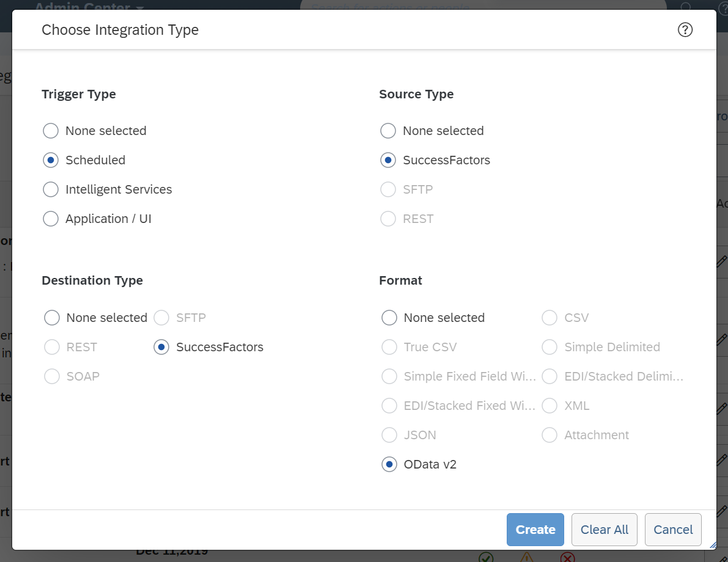Image resolution: width=728 pixels, height=562 pixels.
Task: Select EDI/Stacked Fixed Width format
Action: point(389,406)
